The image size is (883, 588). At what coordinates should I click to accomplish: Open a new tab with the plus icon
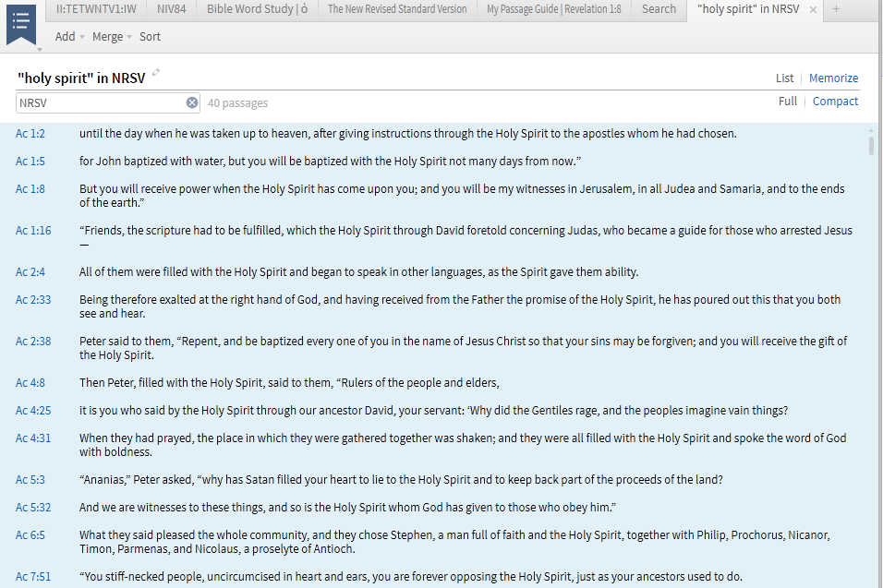click(x=836, y=9)
